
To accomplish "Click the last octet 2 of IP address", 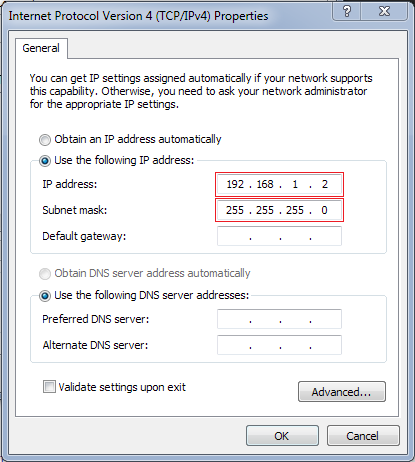I will 325,184.
